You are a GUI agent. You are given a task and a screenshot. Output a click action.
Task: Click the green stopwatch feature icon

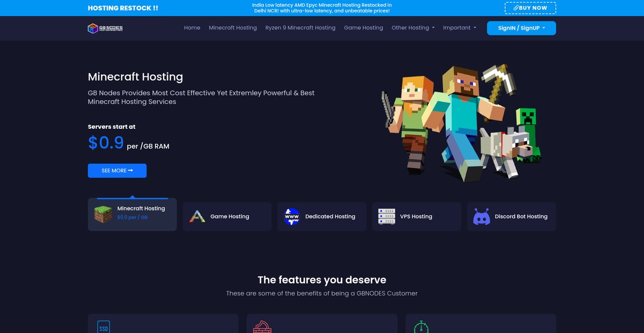(421, 327)
